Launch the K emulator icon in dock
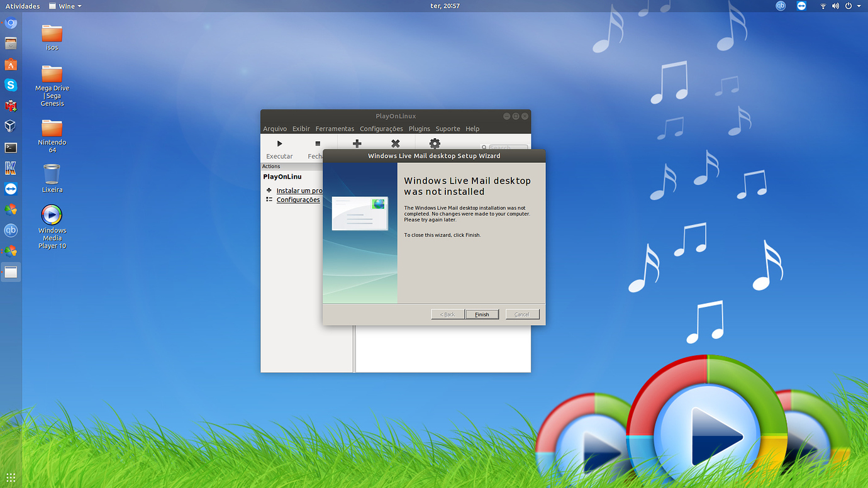 tap(11, 168)
